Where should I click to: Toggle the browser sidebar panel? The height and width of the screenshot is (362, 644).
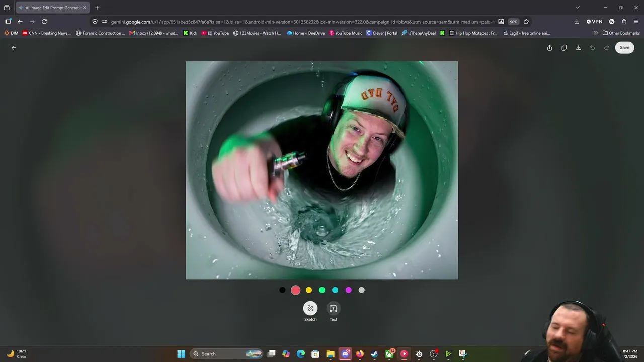8,22
